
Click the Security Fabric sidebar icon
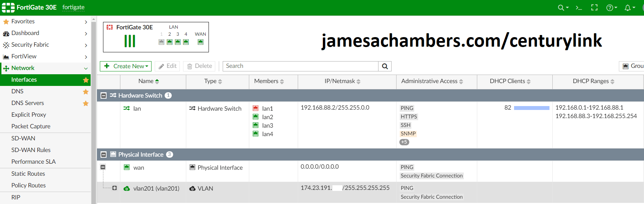coord(6,45)
